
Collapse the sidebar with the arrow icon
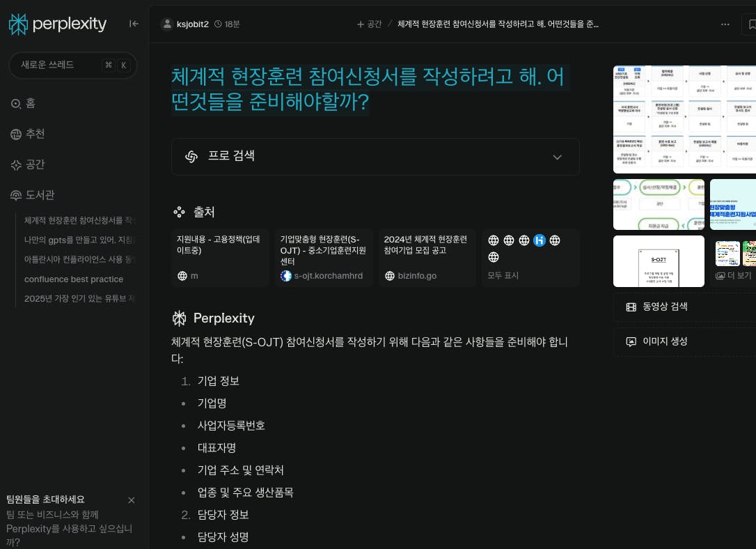pos(134,24)
